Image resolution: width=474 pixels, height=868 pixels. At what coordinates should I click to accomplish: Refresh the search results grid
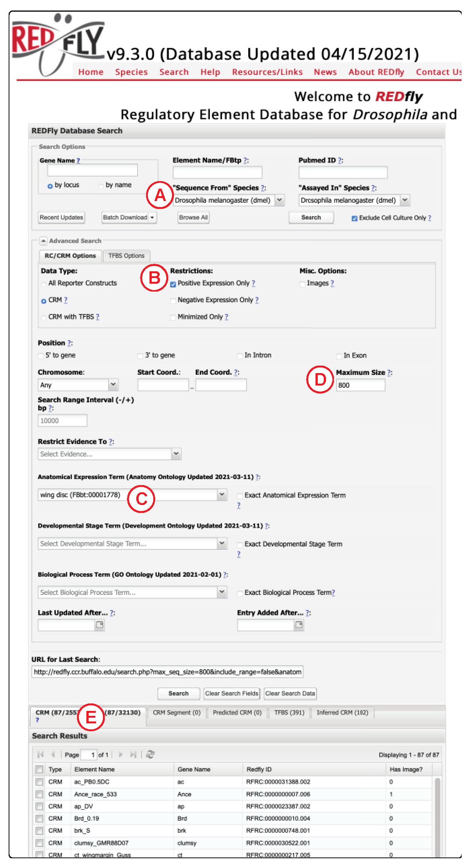click(x=150, y=755)
